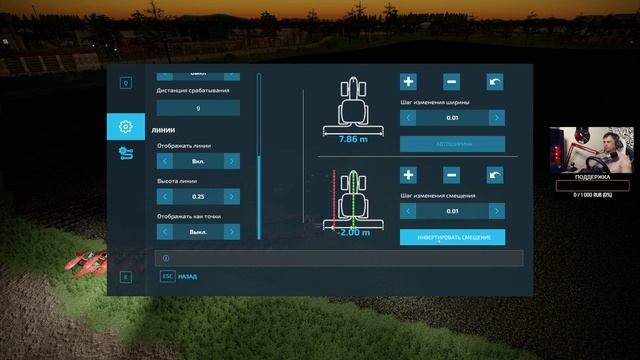
Task: Click the info icon in the hint bar
Action: [166, 258]
